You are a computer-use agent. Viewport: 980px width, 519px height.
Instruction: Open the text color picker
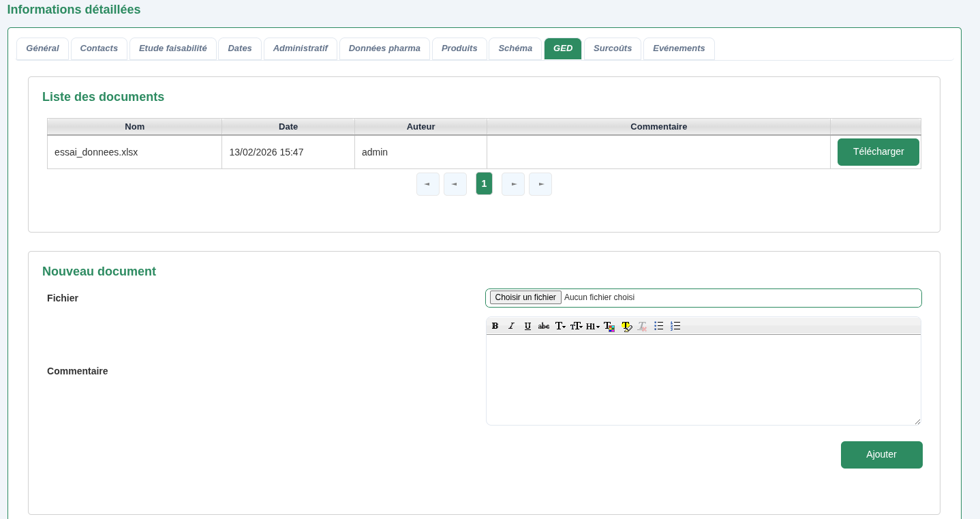[609, 326]
